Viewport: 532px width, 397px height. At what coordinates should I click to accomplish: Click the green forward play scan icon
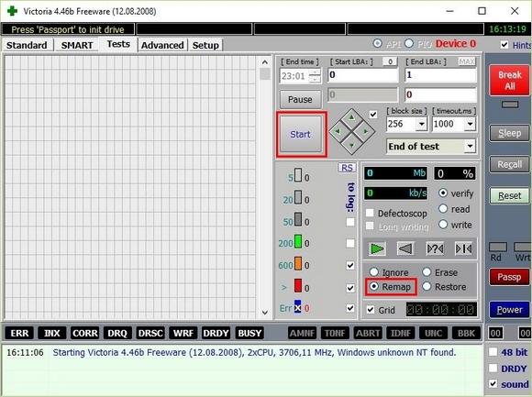[377, 248]
